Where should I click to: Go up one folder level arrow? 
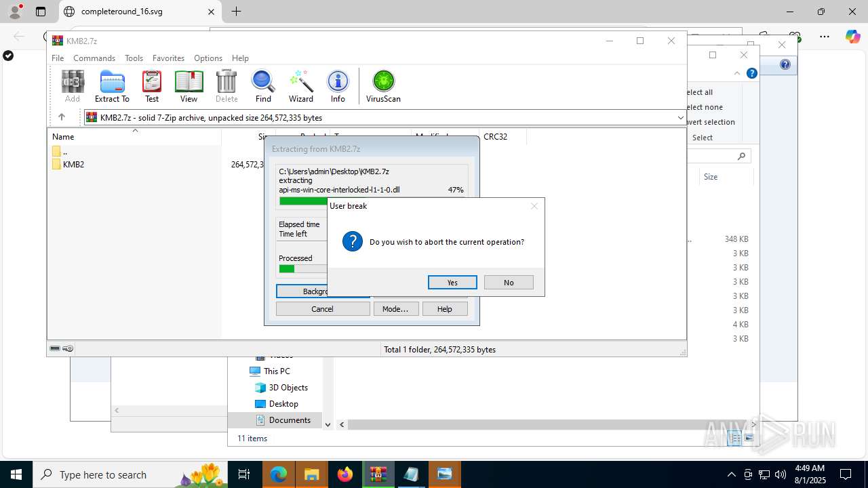(x=61, y=117)
